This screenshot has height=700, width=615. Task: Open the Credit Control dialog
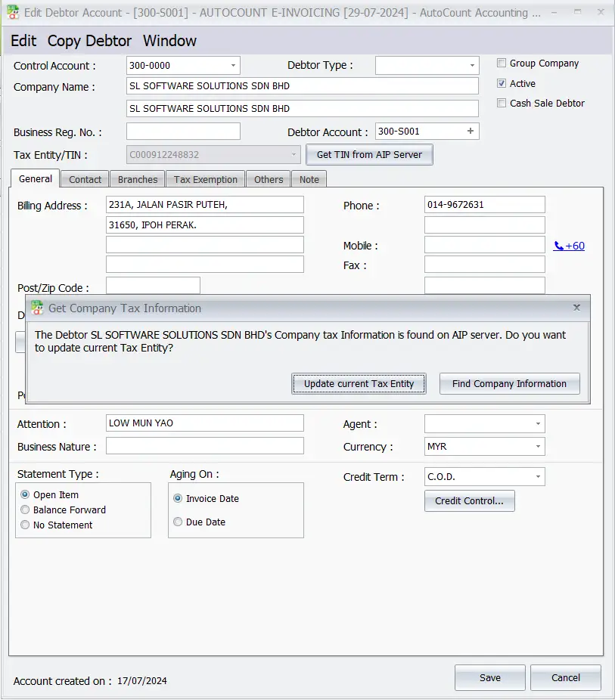click(469, 500)
